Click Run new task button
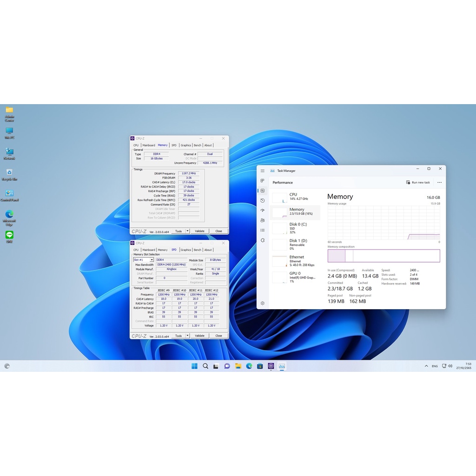476x476 pixels. (418, 182)
